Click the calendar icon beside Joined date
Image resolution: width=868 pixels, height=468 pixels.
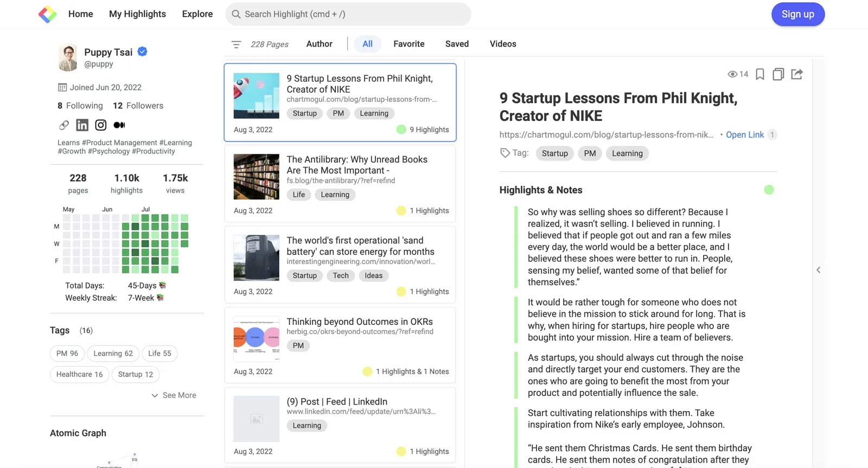click(62, 87)
